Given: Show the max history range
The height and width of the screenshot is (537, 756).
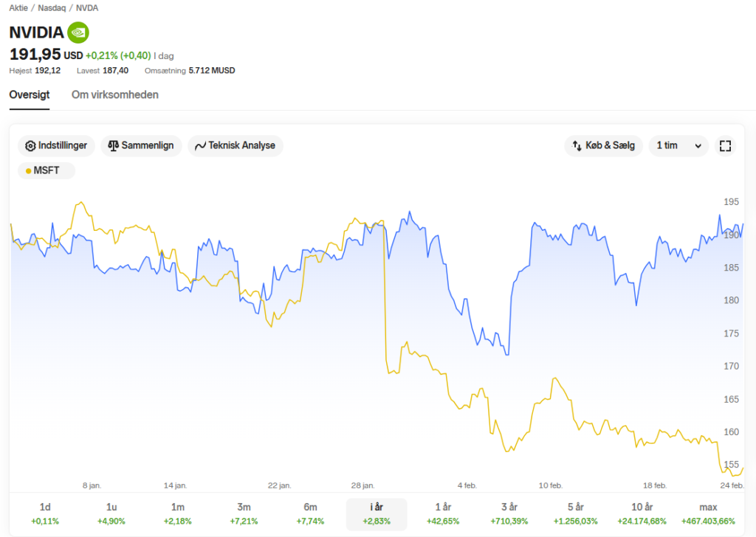Looking at the screenshot, I should pyautogui.click(x=708, y=514).
